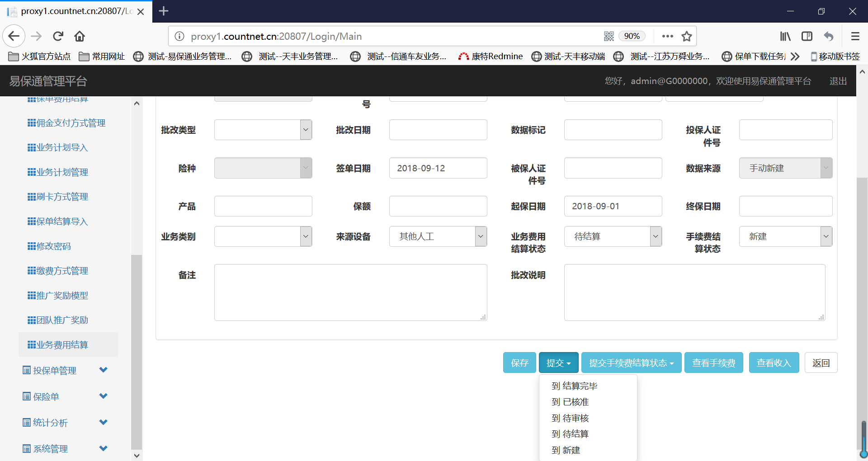This screenshot has width=868, height=461.
Task: Go to the browser home page icon
Action: click(x=80, y=36)
